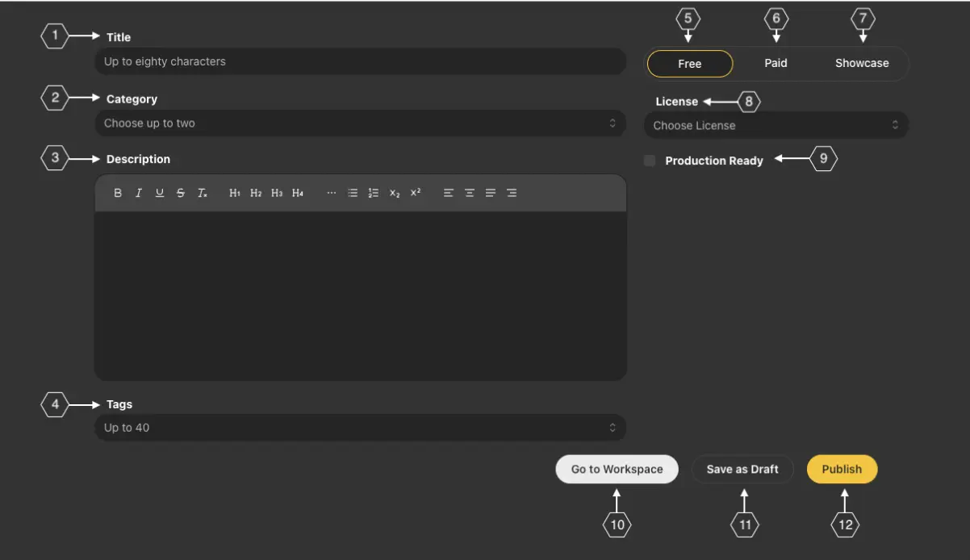Click into the Title input field

pyautogui.click(x=360, y=61)
